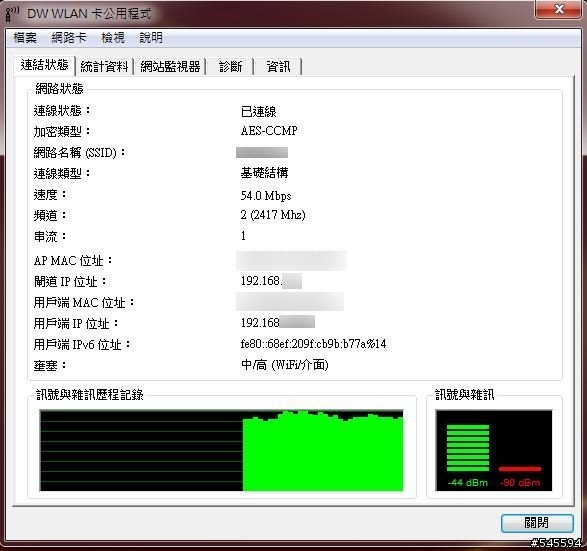Open the 檢視 menu
The height and width of the screenshot is (551, 587).
coord(113,38)
